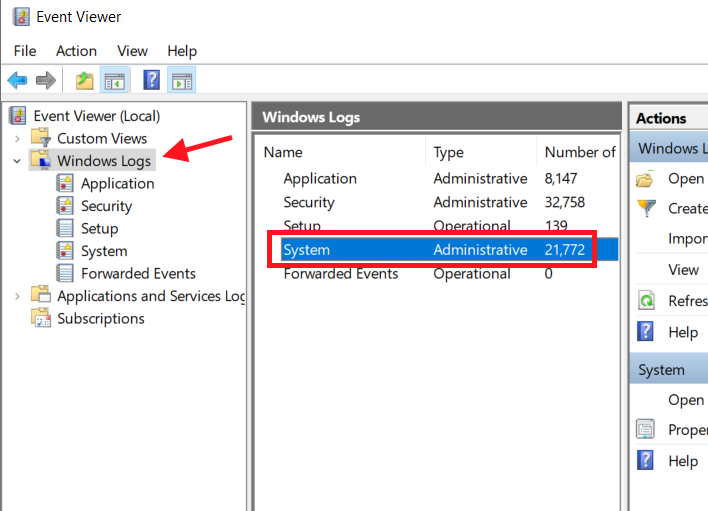The image size is (708, 511).
Task: Click the Refresh action in Actions pane
Action: click(688, 301)
